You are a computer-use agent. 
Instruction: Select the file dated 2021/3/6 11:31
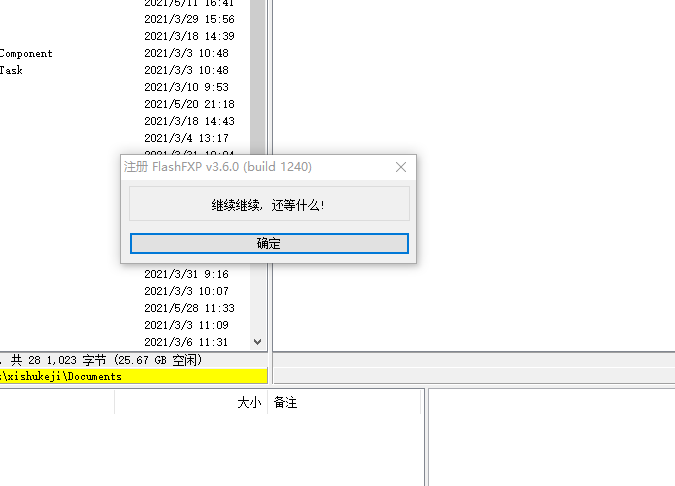pos(186,342)
